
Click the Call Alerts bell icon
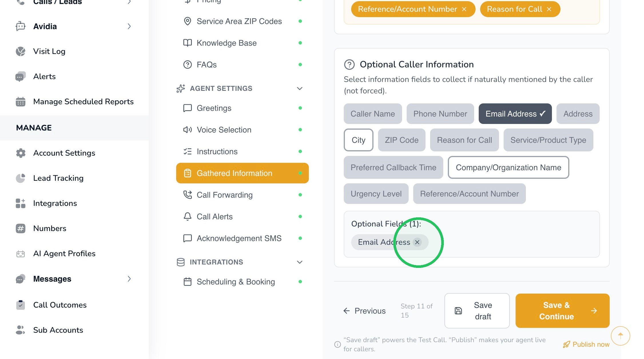coord(187,216)
